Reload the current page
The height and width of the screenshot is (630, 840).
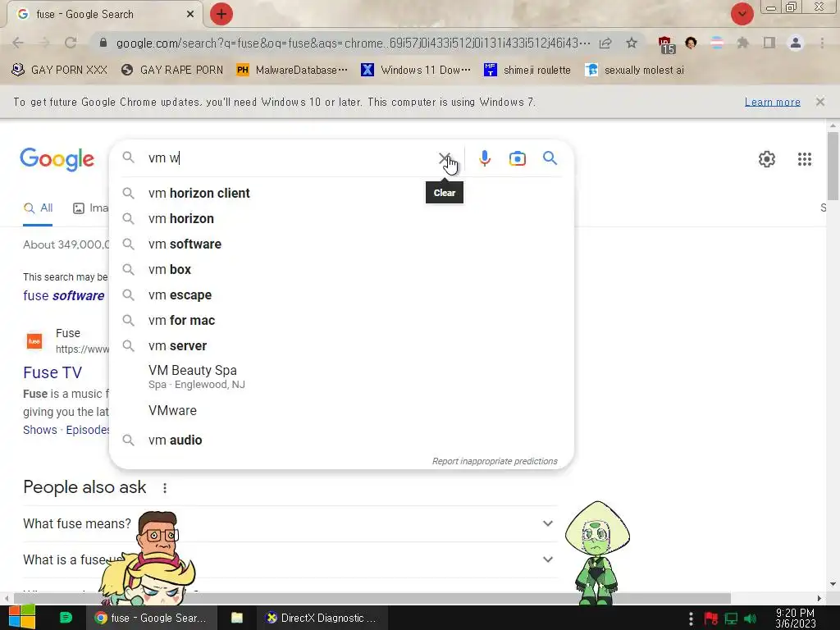[x=71, y=43]
